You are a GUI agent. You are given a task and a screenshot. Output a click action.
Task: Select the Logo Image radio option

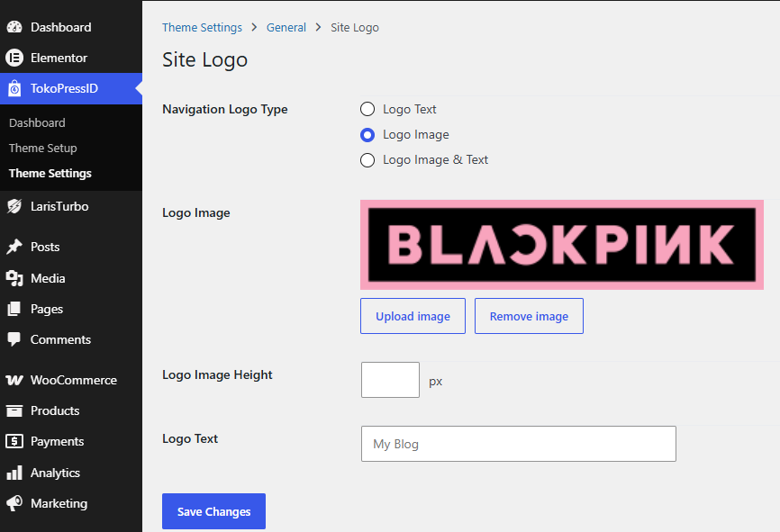(367, 135)
